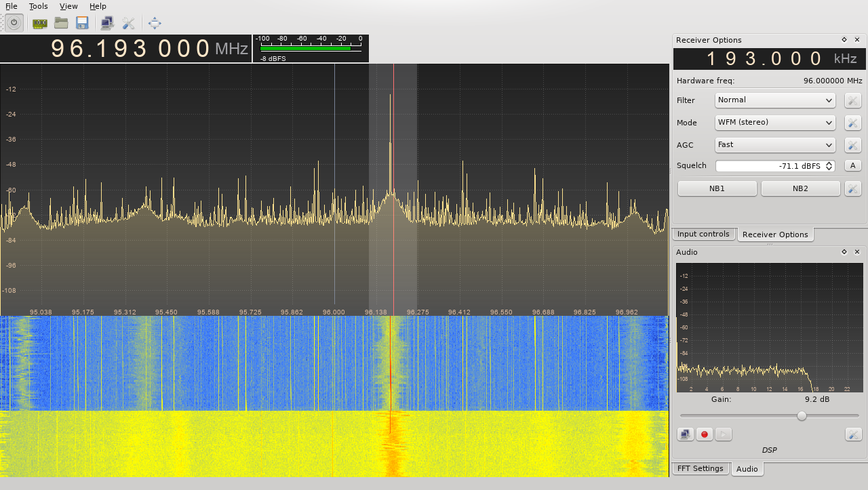The image size is (868, 490).
Task: Open the AGC dropdown set to Fast
Action: point(775,145)
